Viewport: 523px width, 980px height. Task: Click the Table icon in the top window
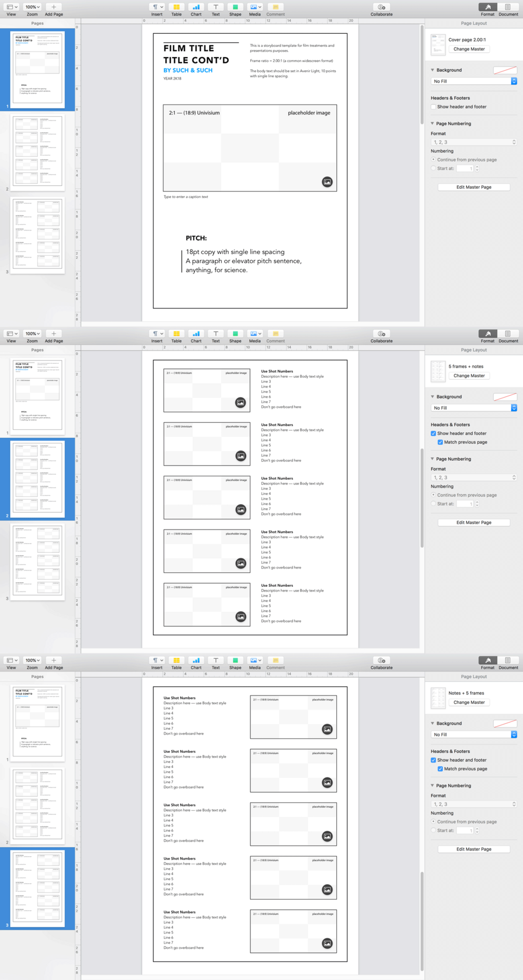pyautogui.click(x=176, y=7)
